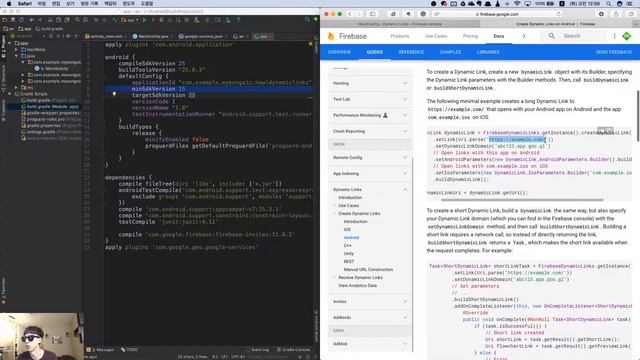The image size is (640, 360).
Task: Click the Safari downloads icon
Action: point(601,14)
